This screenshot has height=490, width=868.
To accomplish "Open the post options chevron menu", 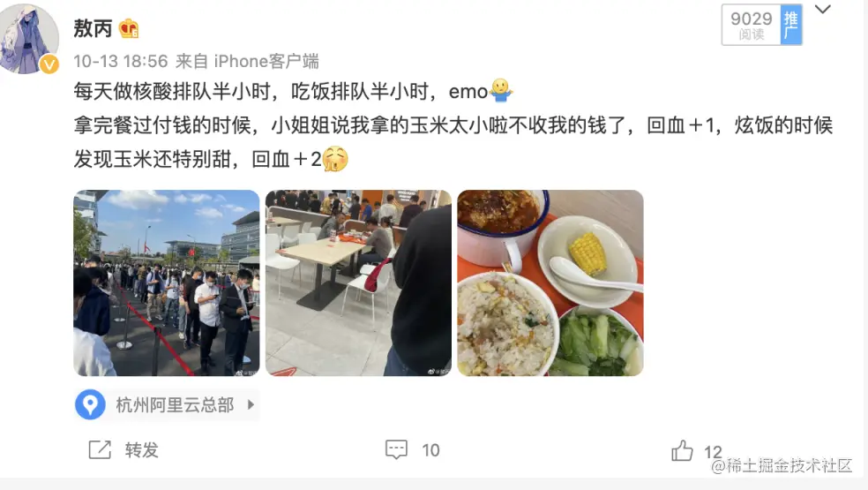I will coord(823,10).
